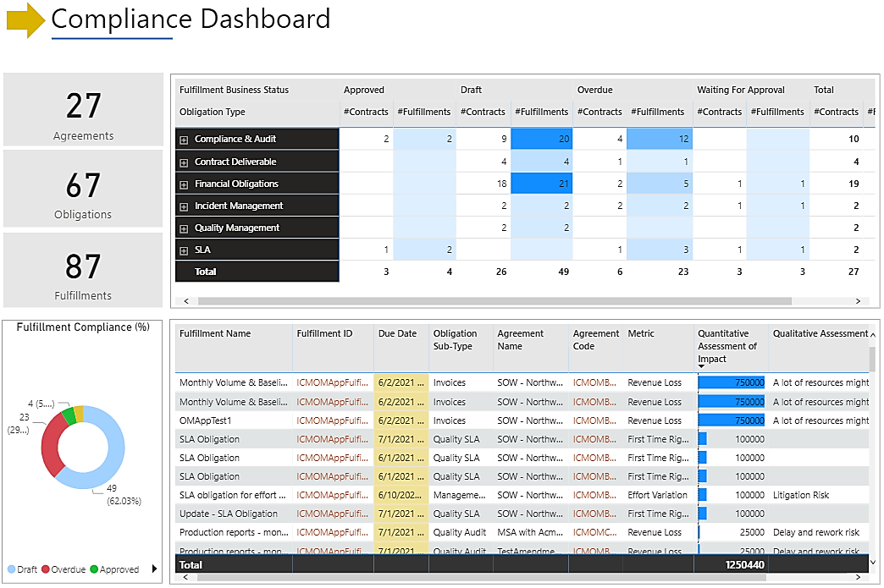Expand the Contract Deliverable row
The image size is (884, 588).
coord(184,162)
